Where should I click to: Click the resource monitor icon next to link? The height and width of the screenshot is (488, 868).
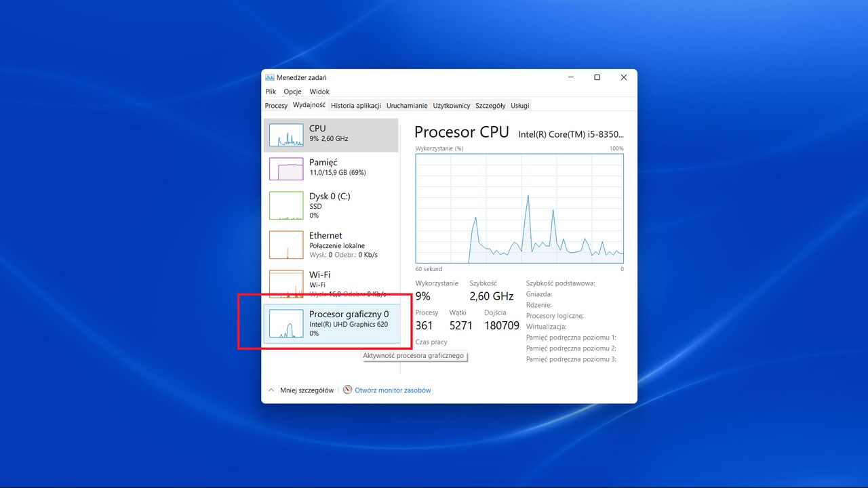click(347, 390)
